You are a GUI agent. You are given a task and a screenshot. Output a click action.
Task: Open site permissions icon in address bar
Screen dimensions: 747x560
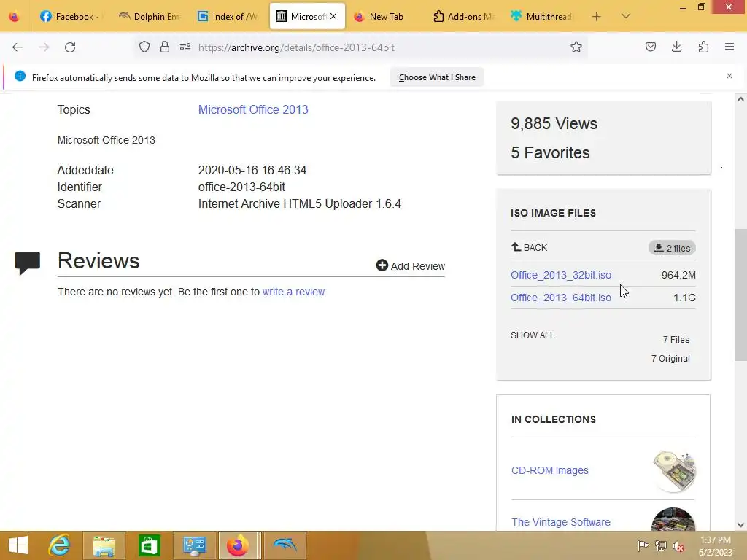(185, 47)
